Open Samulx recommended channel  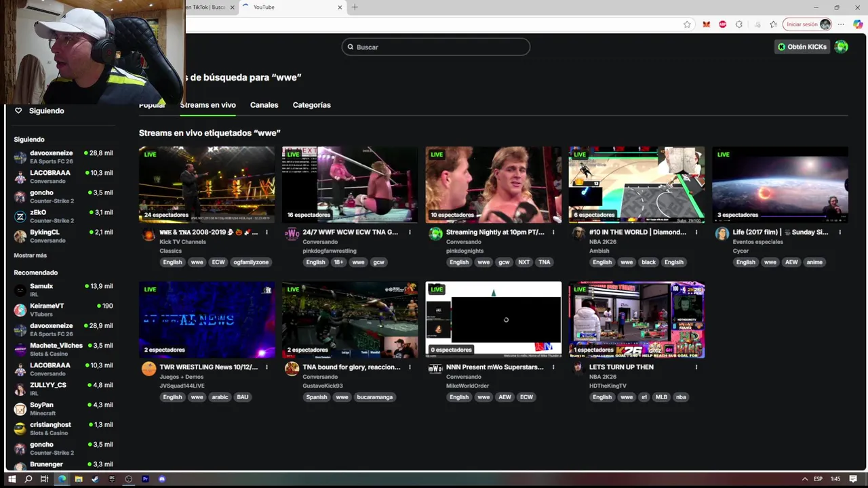(x=63, y=290)
